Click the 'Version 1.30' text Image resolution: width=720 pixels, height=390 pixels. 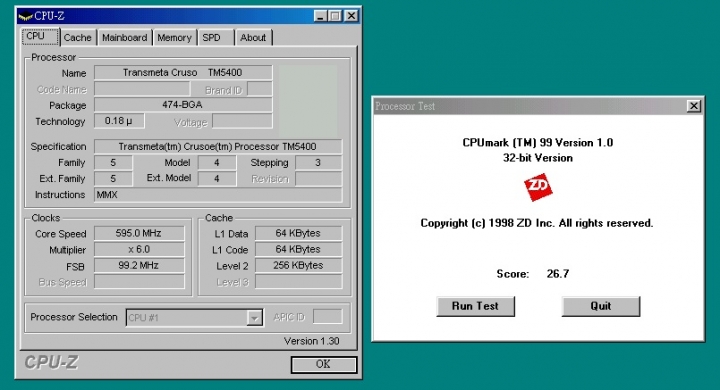click(312, 341)
